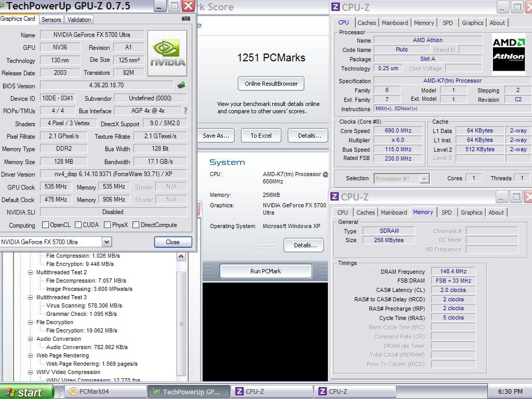This screenshot has height=399, width=532.
Task: Toggle the PhysX checkbox
Action: 107,224
